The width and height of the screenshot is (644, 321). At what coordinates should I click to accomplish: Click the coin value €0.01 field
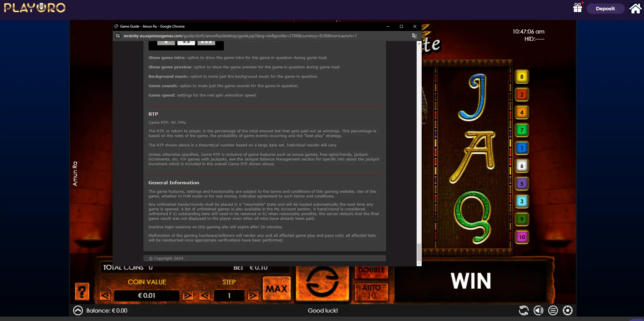146,295
